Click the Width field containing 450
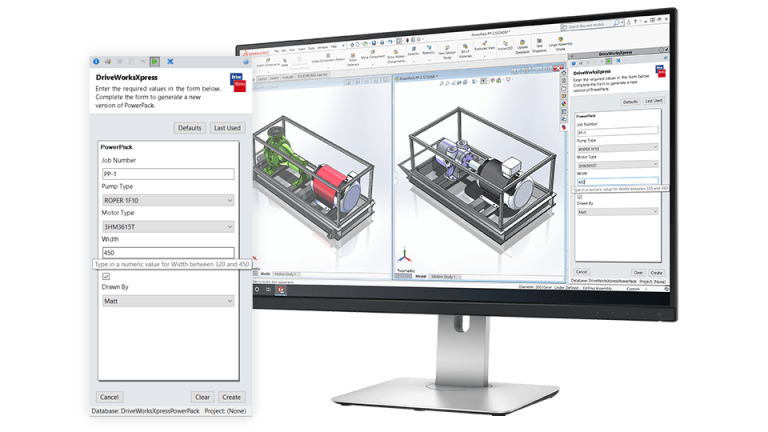768x432 pixels. click(167, 253)
